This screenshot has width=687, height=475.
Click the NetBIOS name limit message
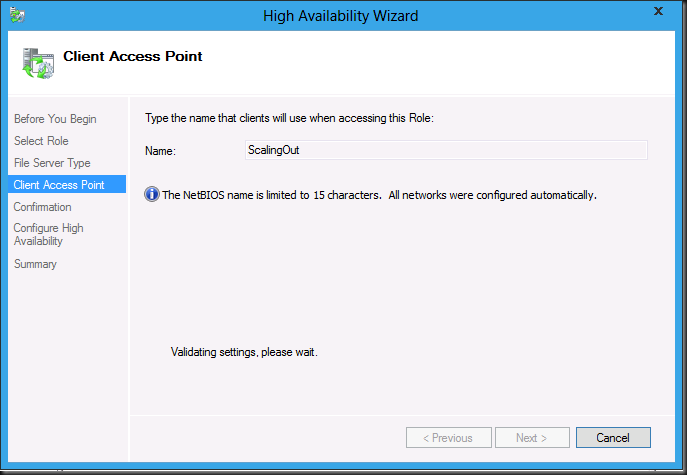pyautogui.click(x=379, y=195)
